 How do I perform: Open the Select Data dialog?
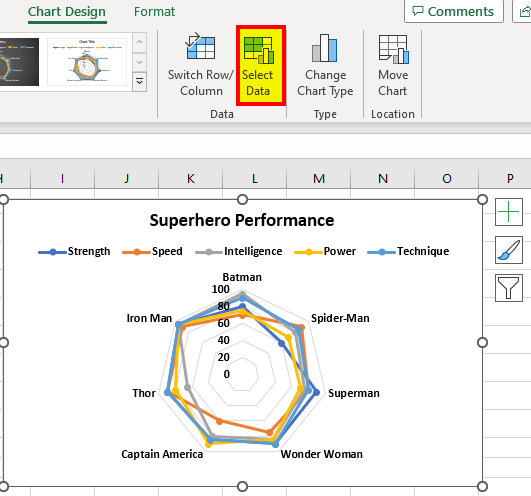pos(261,65)
